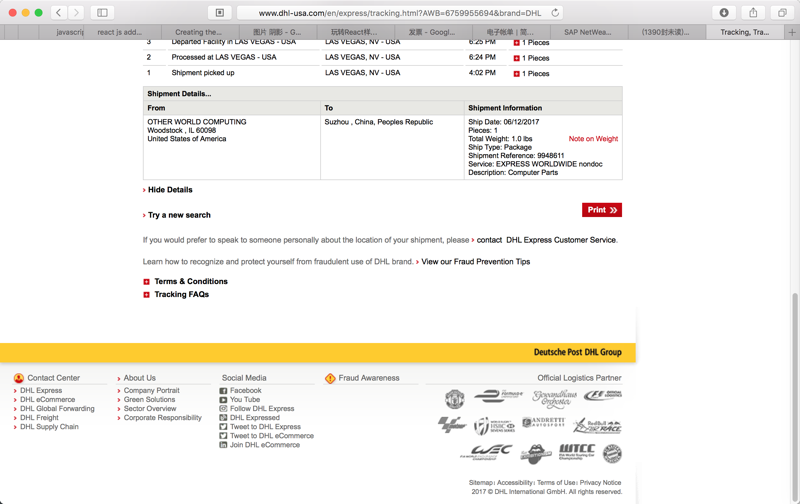Open Safari downloads icon
The height and width of the screenshot is (504, 800).
724,13
